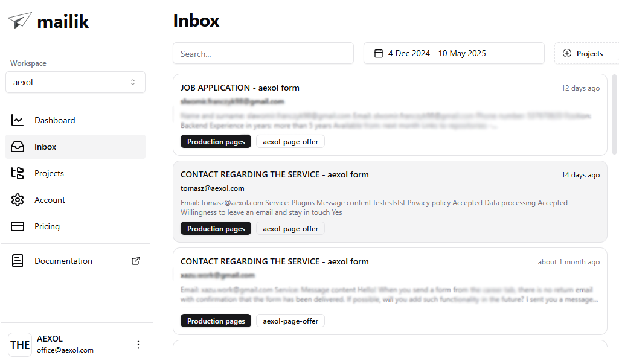Select the Pricing menu item
The height and width of the screenshot is (364, 619).
[47, 226]
